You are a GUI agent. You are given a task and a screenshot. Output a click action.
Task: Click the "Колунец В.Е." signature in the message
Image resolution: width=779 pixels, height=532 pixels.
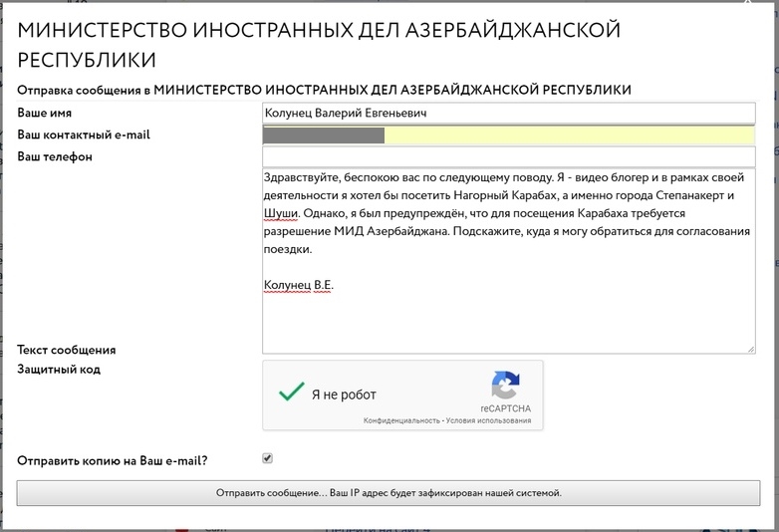(x=298, y=285)
